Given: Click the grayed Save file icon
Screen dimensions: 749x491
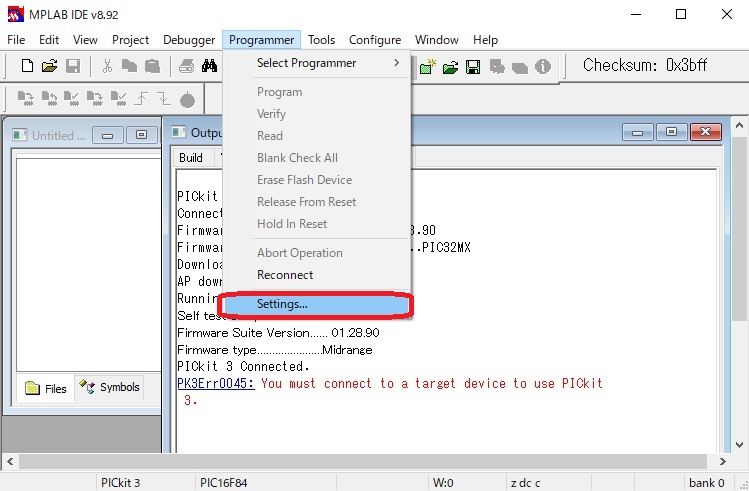Looking at the screenshot, I should [73, 66].
